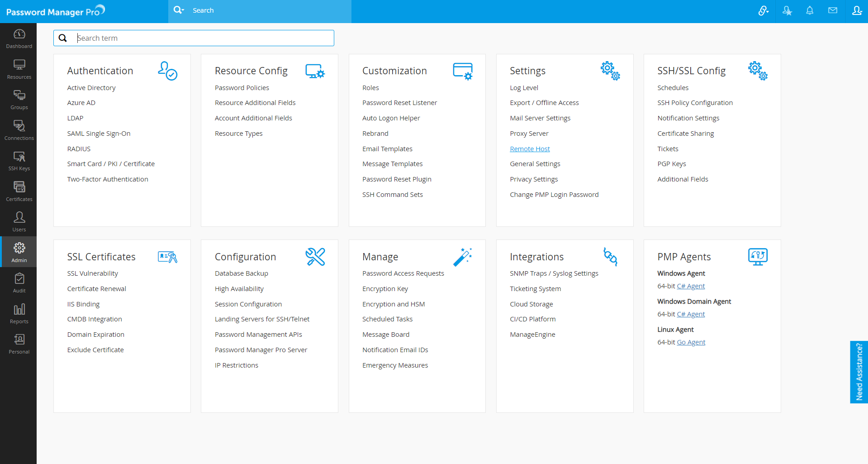Click the Connections sidebar icon
868x464 pixels.
click(x=19, y=130)
